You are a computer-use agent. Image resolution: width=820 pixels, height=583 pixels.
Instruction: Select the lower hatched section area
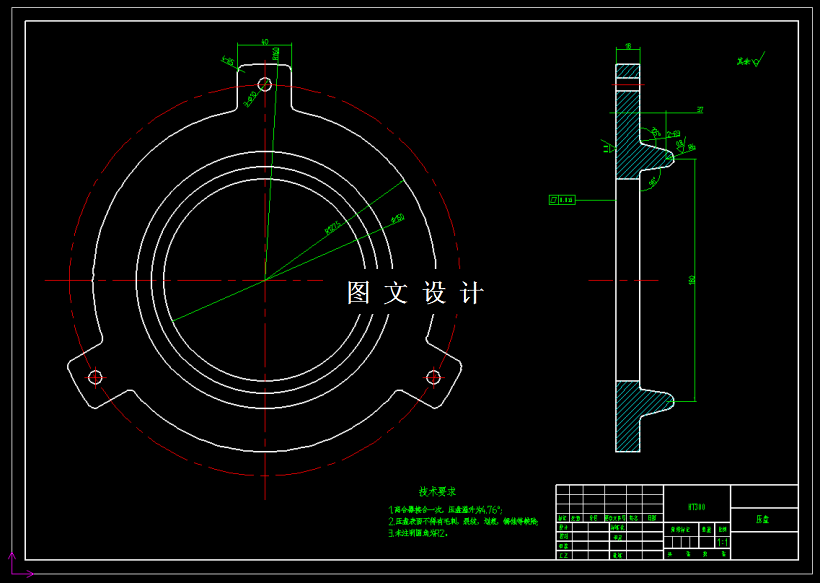[628, 416]
